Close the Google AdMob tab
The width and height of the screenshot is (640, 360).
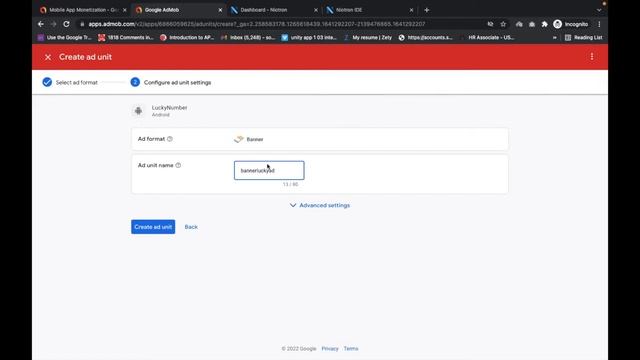[220, 10]
